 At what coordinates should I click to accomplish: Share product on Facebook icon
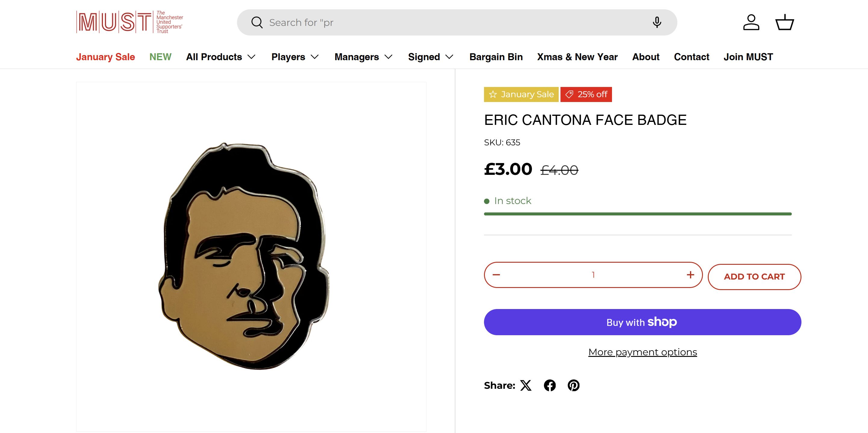tap(550, 385)
